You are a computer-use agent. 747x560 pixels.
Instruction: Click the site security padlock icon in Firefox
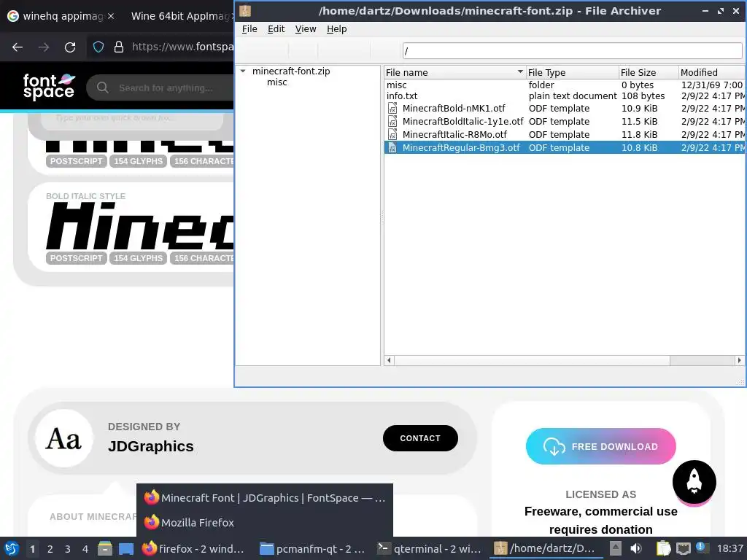[x=119, y=47]
